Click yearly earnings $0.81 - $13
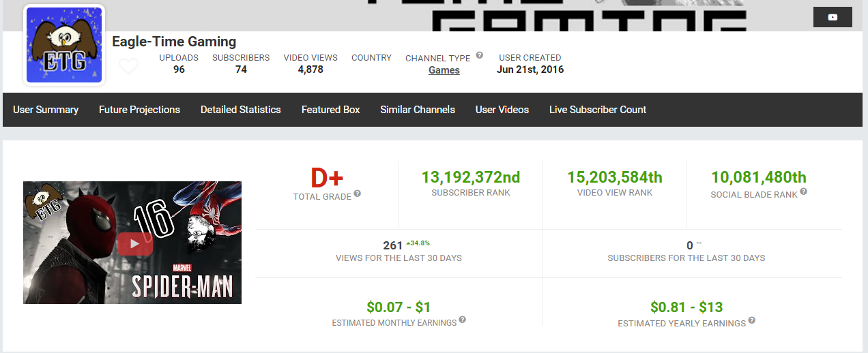 click(x=686, y=307)
